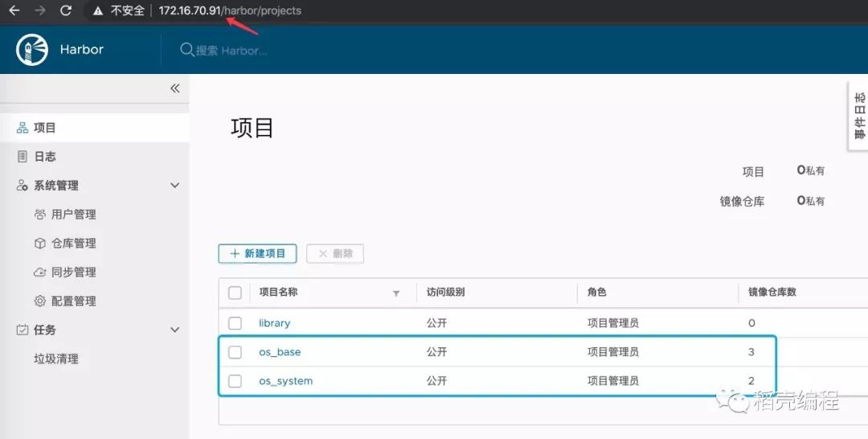Click 公开 in the os_base row
Screen dimensions: 868x439
point(436,351)
